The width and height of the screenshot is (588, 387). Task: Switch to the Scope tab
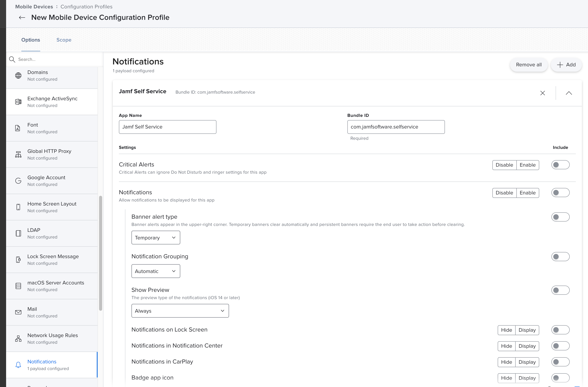[64, 40]
